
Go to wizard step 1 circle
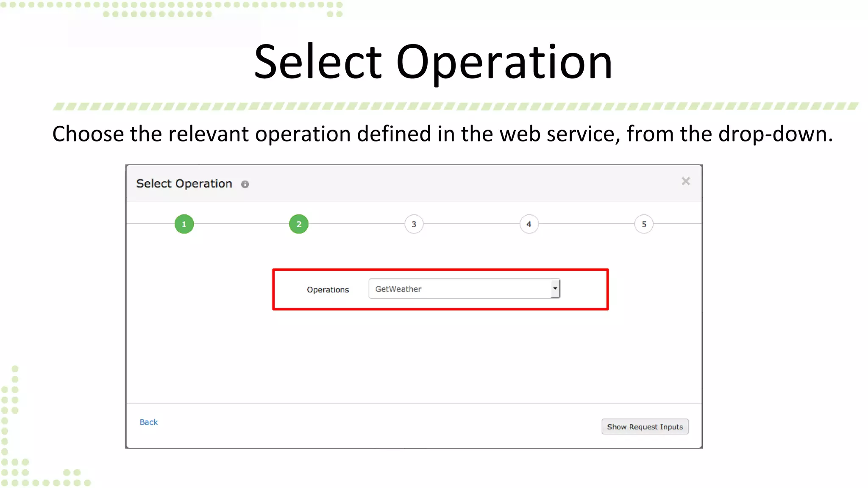184,224
